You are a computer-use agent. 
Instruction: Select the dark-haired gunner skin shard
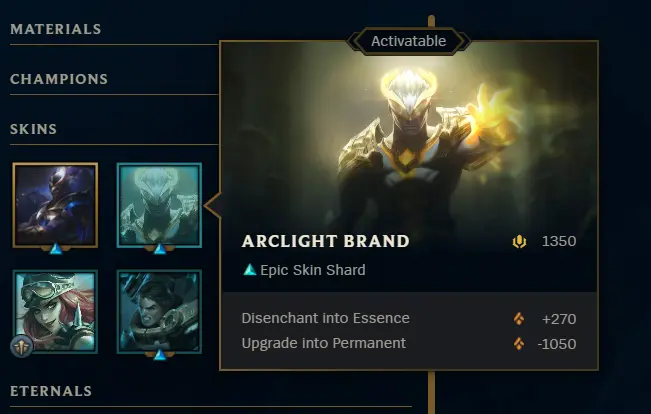click(159, 311)
